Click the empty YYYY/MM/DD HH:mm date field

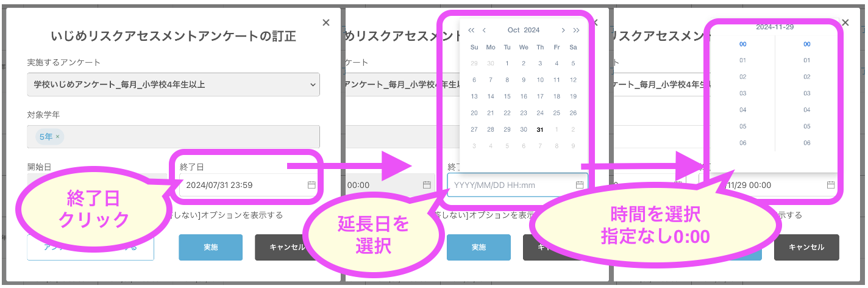tap(518, 185)
